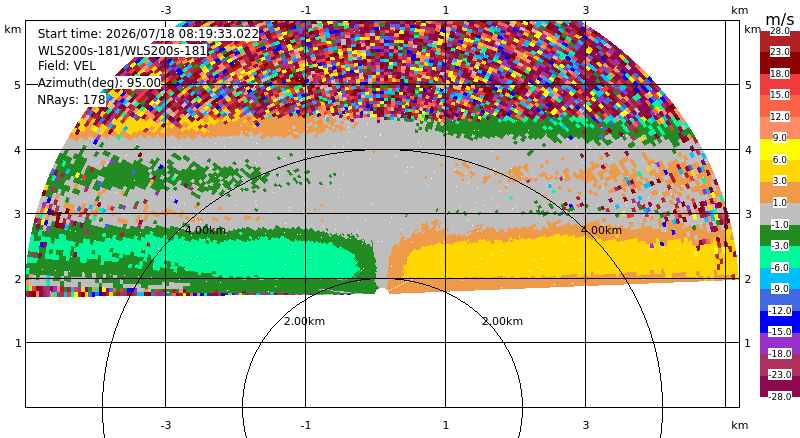
Task: Click the left axis tick label 5
Action: click(x=18, y=85)
